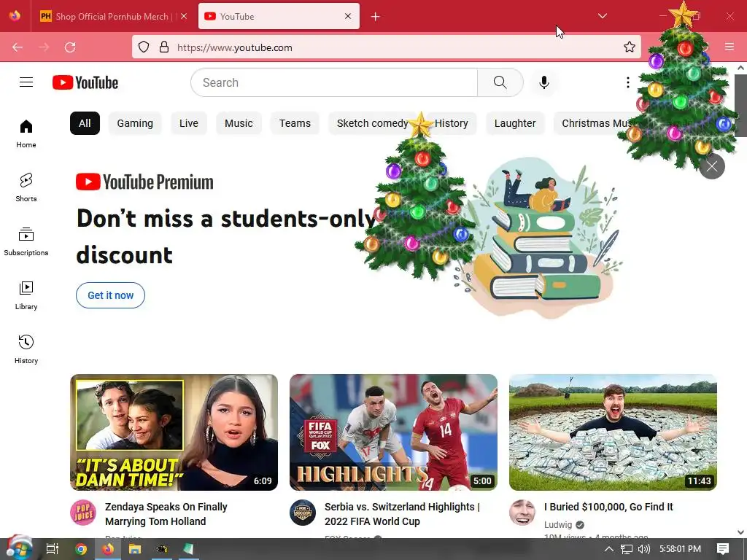Screen dimensions: 747x560
Task: Go to Home in the sidebar
Action: point(26,134)
